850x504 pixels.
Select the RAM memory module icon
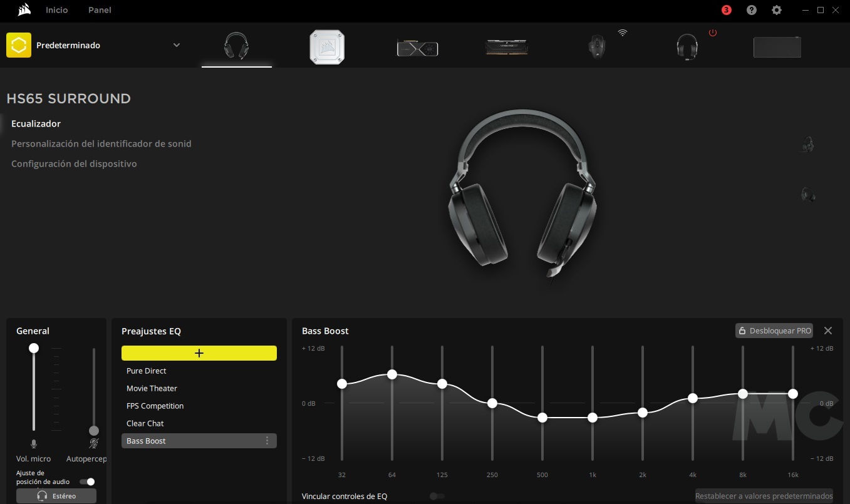point(507,47)
